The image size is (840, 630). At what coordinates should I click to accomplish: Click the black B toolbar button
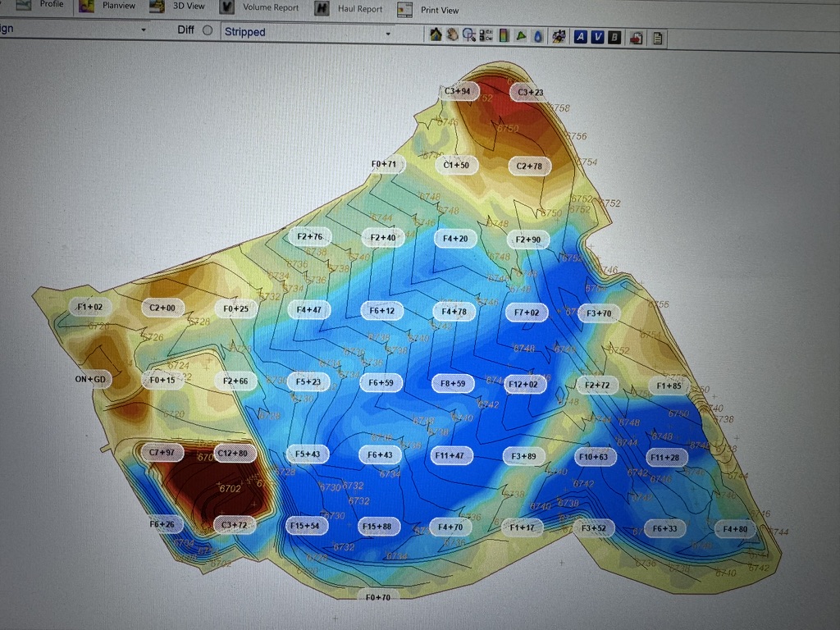pyautogui.click(x=614, y=38)
